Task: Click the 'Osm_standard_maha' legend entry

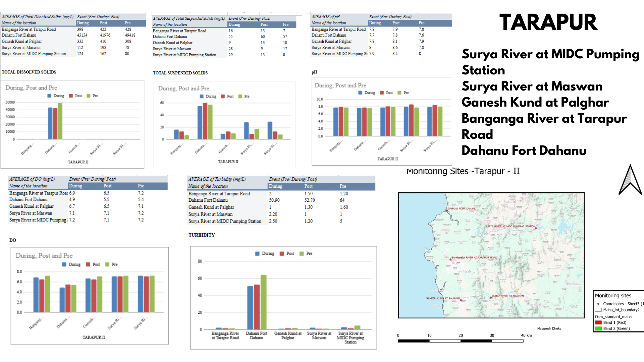Action: click(613, 317)
